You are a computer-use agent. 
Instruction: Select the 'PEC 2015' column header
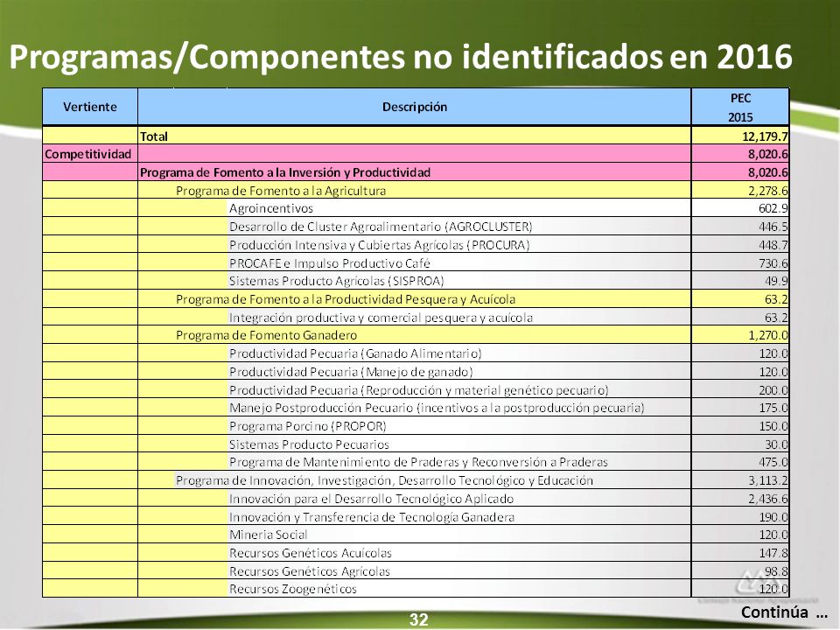740,107
